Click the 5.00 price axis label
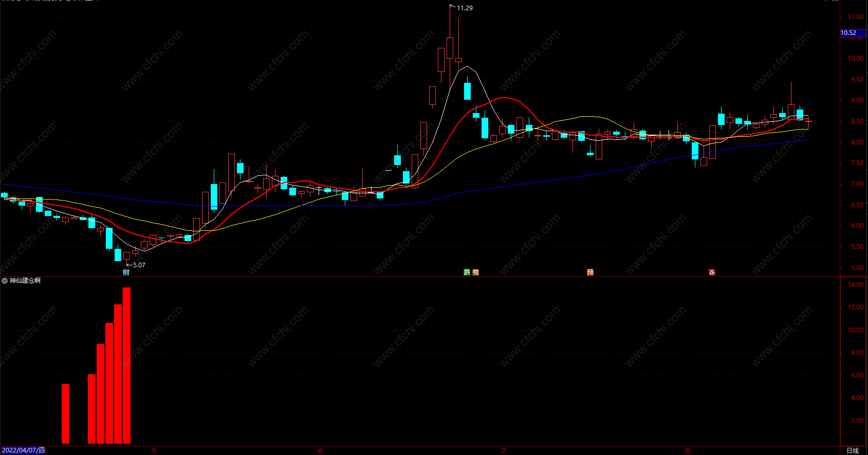Image resolution: width=868 pixels, height=455 pixels. 857,268
